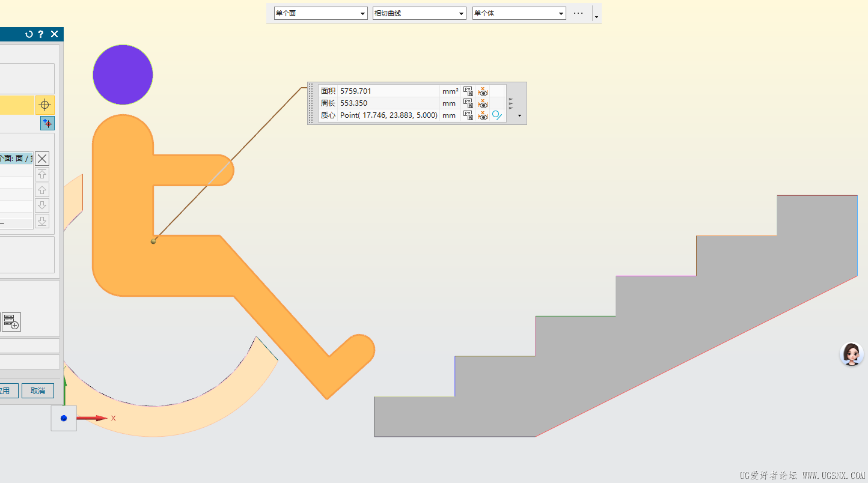Expand the measurement box side arrows

[x=511, y=103]
